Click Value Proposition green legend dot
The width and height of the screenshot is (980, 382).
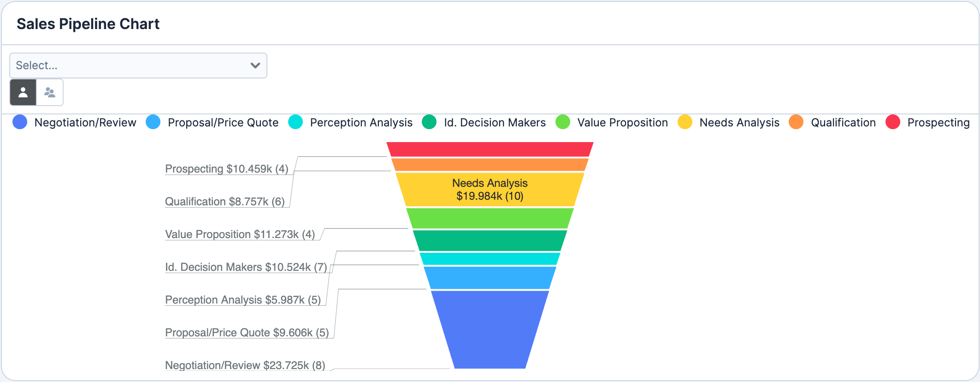(563, 122)
